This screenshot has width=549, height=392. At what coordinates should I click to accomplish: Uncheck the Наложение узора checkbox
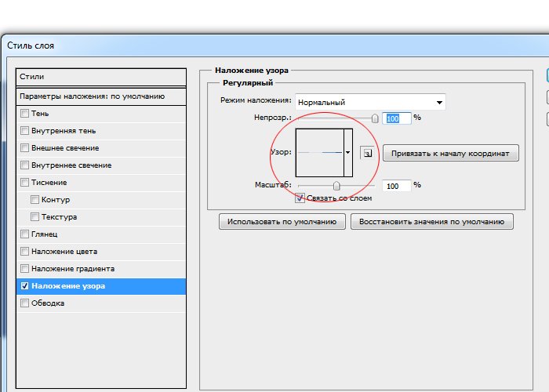[24, 286]
